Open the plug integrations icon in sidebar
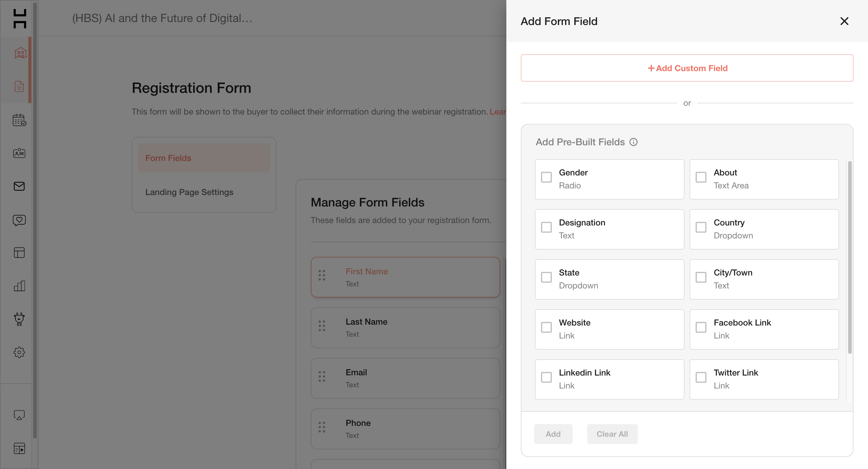Screen dimensions: 868x469 (x=19, y=319)
